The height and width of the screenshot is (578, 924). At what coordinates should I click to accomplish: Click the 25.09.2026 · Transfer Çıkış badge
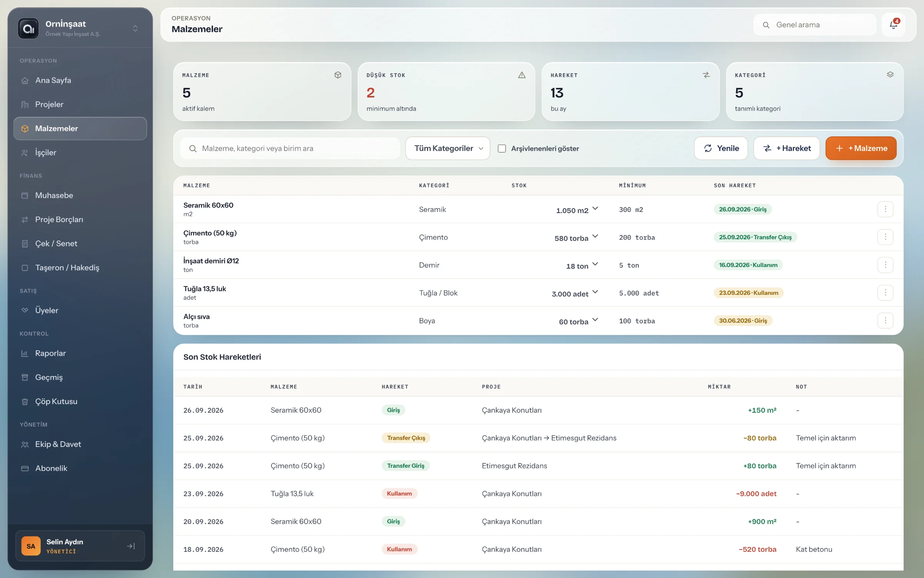pos(755,237)
